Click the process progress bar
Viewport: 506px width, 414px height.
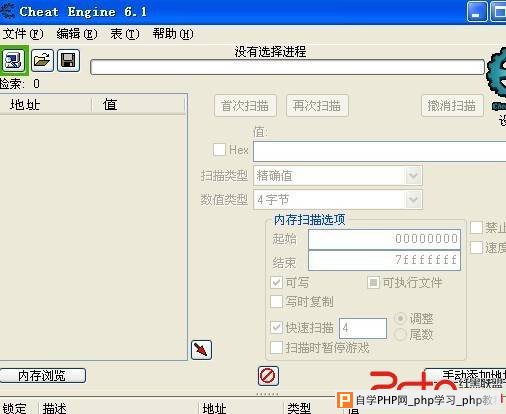(287, 67)
